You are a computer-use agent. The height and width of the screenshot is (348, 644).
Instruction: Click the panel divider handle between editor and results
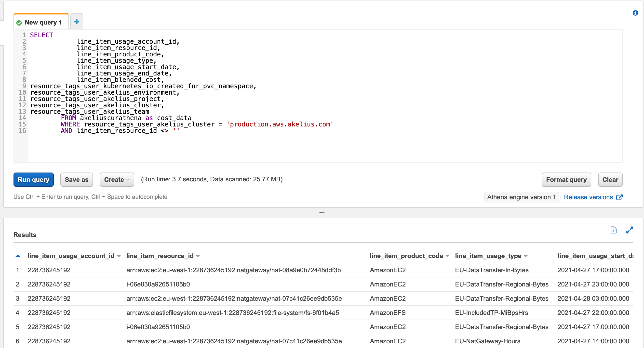tap(322, 212)
